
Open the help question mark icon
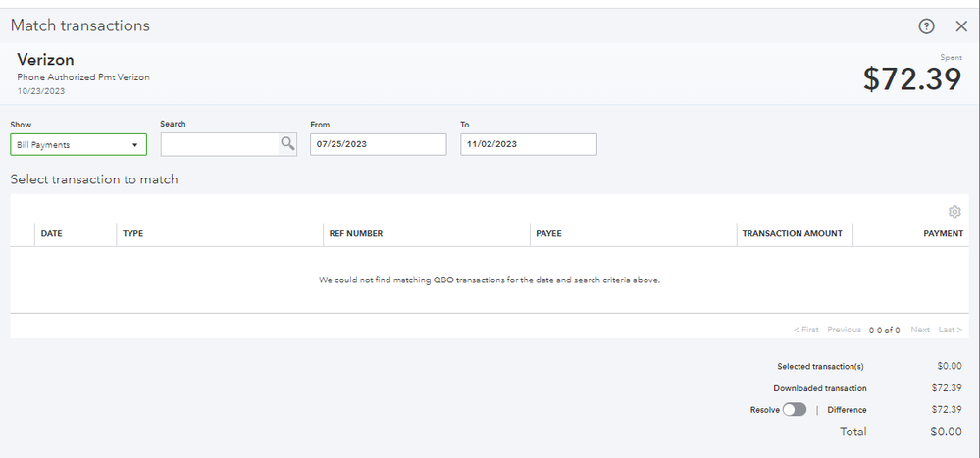[x=926, y=26]
